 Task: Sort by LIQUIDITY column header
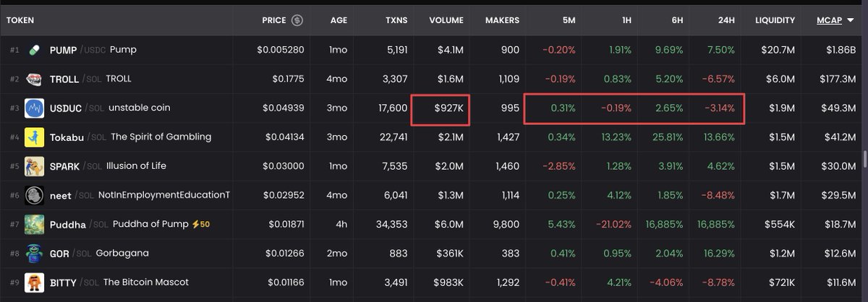(775, 20)
